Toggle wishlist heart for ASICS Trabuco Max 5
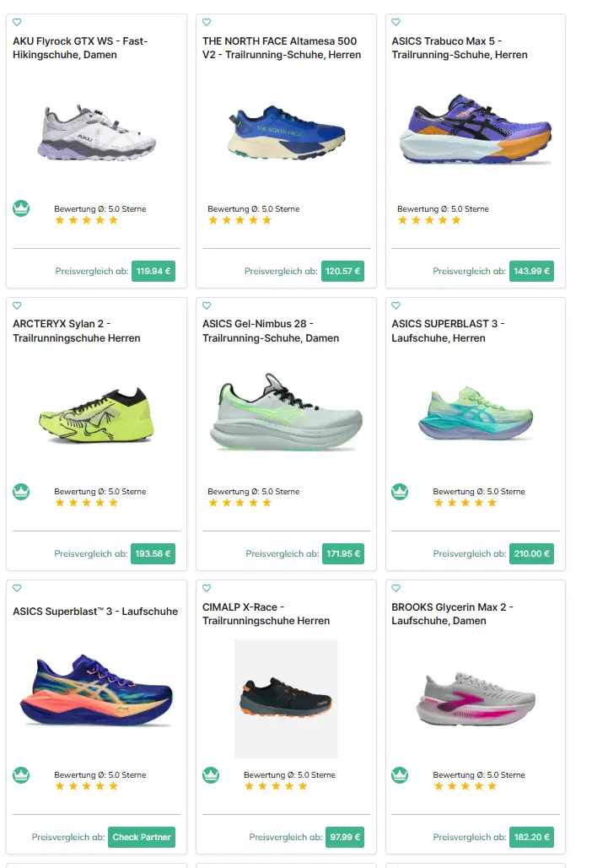592x868 pixels. pyautogui.click(x=396, y=22)
